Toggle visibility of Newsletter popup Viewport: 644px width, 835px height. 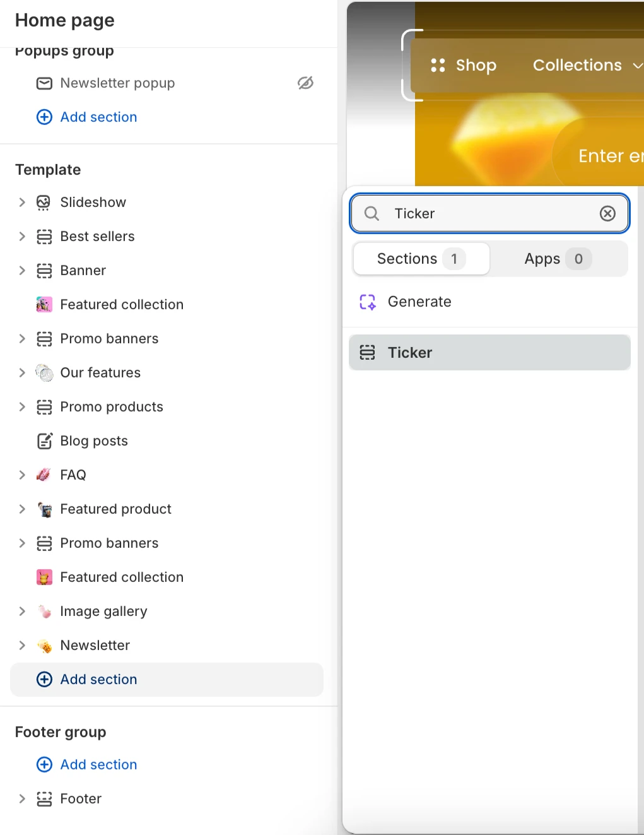pos(305,83)
